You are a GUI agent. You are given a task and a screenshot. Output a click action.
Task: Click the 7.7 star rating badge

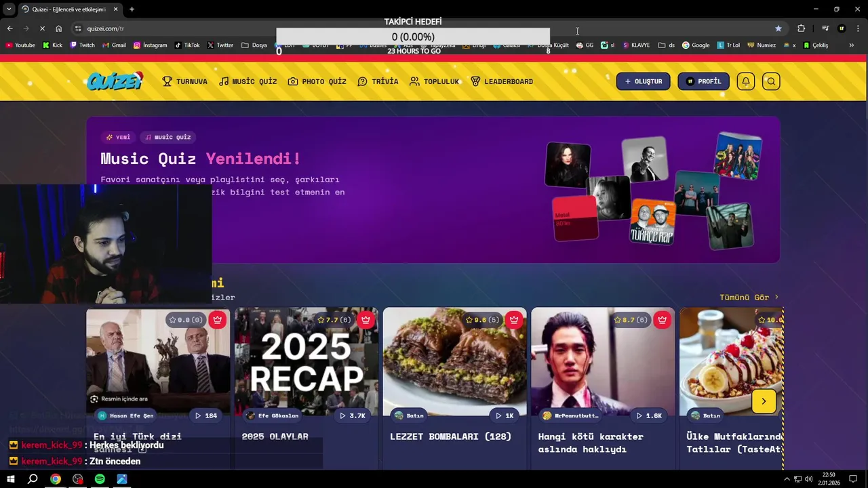coord(335,320)
